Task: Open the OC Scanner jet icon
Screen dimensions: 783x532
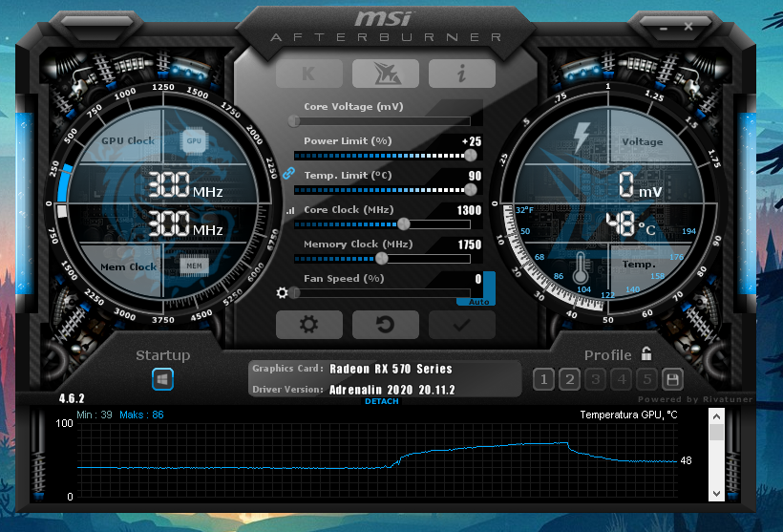Action: click(x=386, y=74)
